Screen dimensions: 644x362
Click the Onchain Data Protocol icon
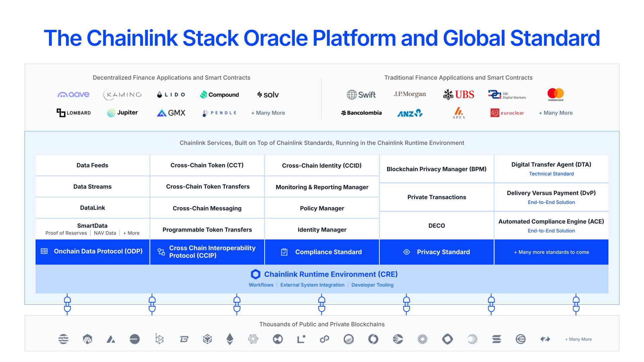44,251
